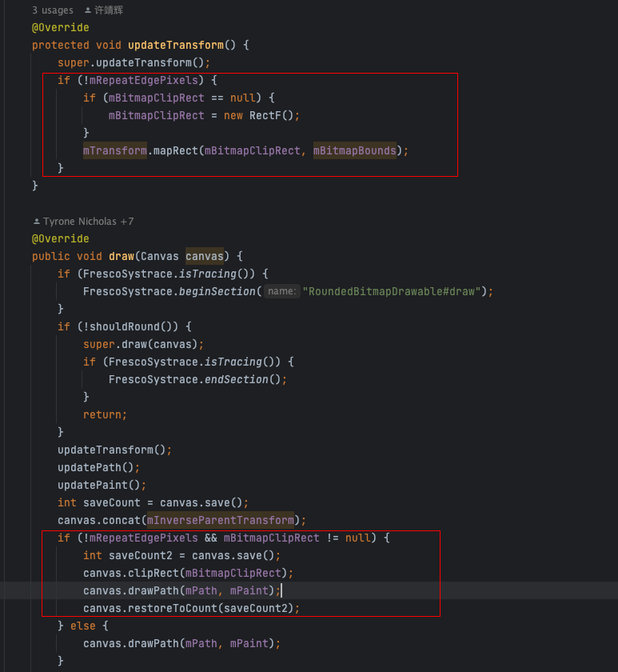Click the "protected" keyword
The image size is (618, 672).
point(61,46)
